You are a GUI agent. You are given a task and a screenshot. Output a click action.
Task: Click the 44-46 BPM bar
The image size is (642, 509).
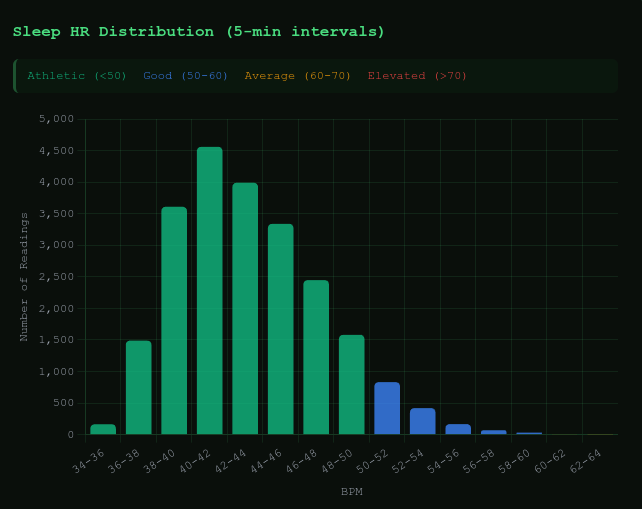(280, 329)
